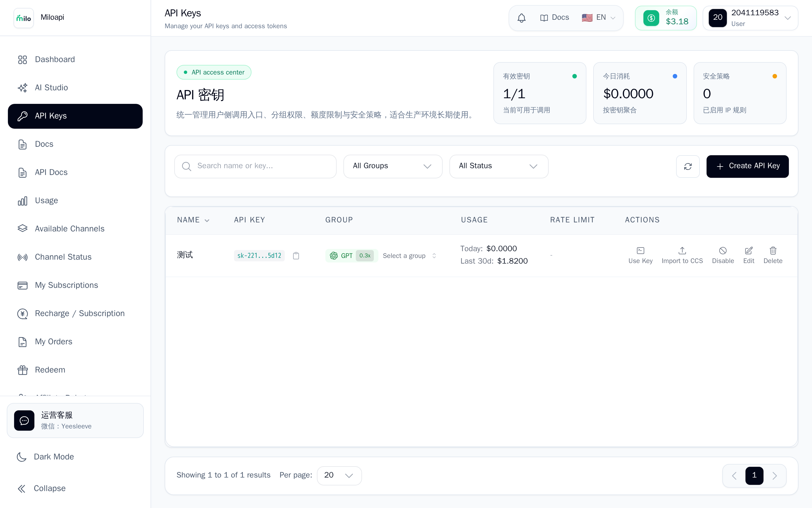
Task: Click the Create API Key button
Action: click(748, 166)
